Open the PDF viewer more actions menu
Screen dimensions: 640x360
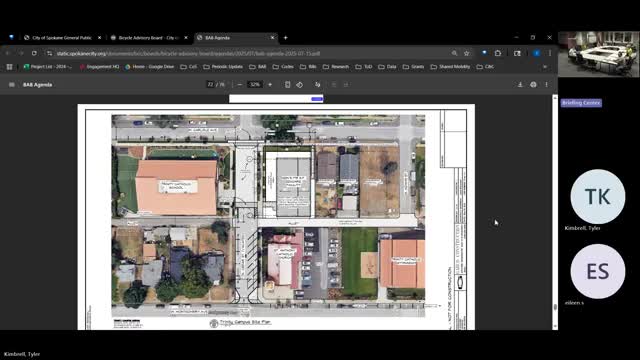[547, 84]
